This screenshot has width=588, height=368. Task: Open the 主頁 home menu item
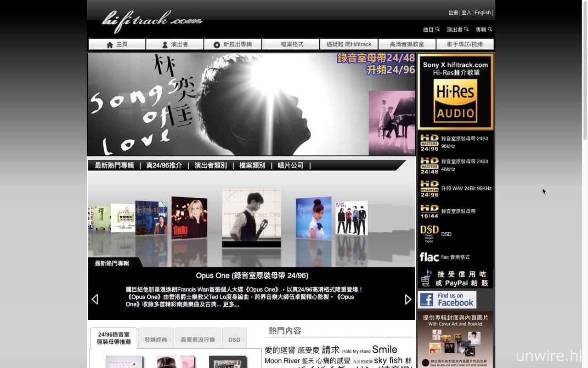click(x=117, y=45)
